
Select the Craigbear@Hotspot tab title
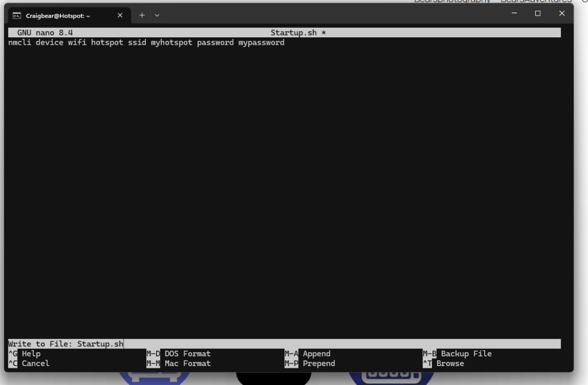tap(57, 16)
